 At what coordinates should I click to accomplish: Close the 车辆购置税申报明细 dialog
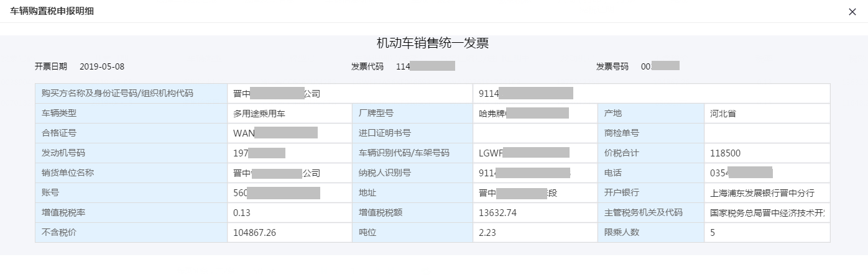(x=852, y=12)
